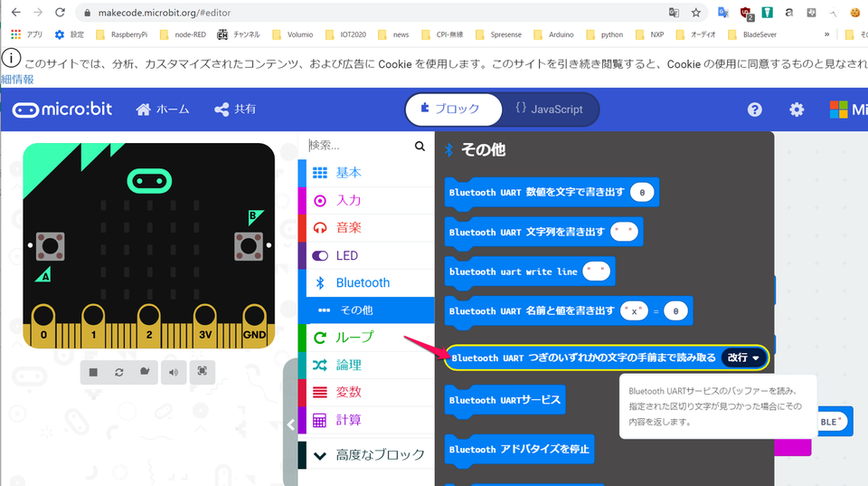Open the ループ block category
This screenshot has width=868, height=486.
(x=354, y=338)
